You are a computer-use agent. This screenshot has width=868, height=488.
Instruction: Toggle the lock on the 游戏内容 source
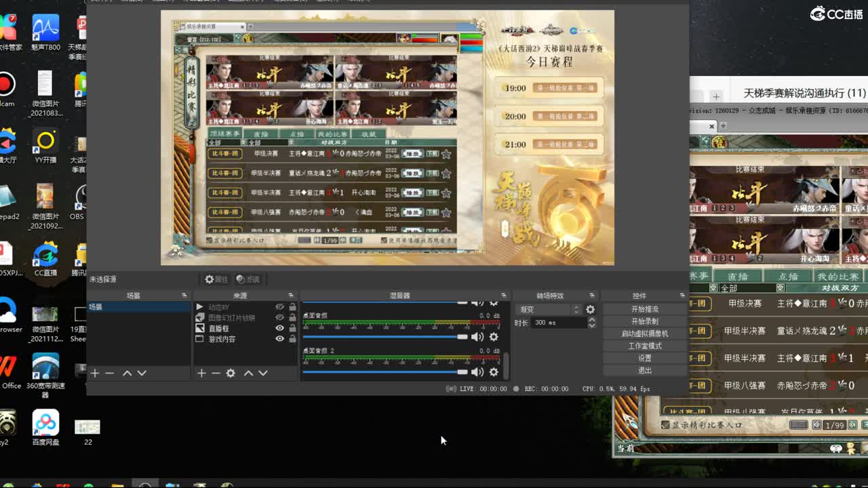coord(292,339)
